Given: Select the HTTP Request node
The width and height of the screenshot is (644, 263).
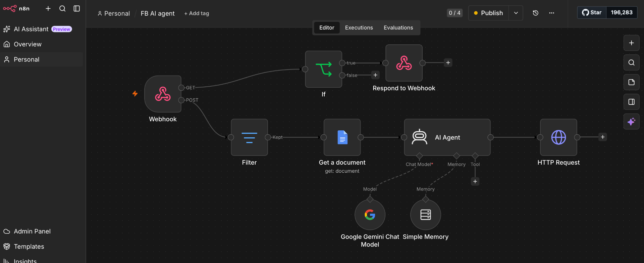Looking at the screenshot, I should pos(558,137).
